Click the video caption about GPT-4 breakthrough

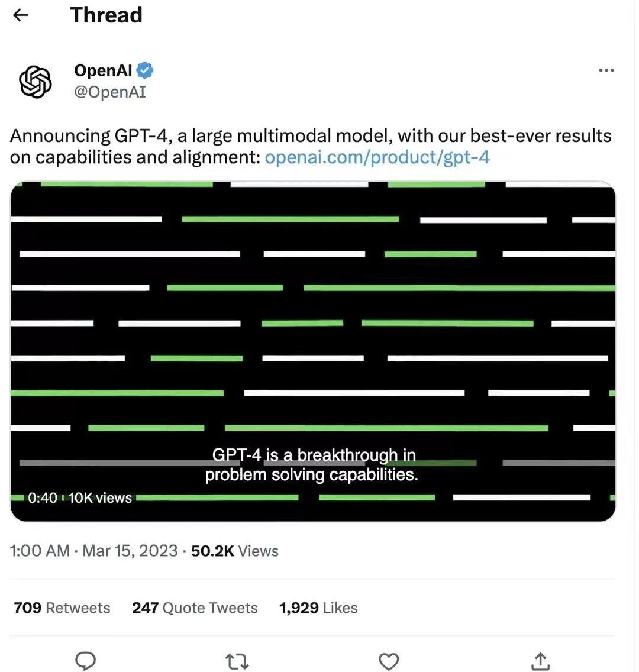click(312, 465)
